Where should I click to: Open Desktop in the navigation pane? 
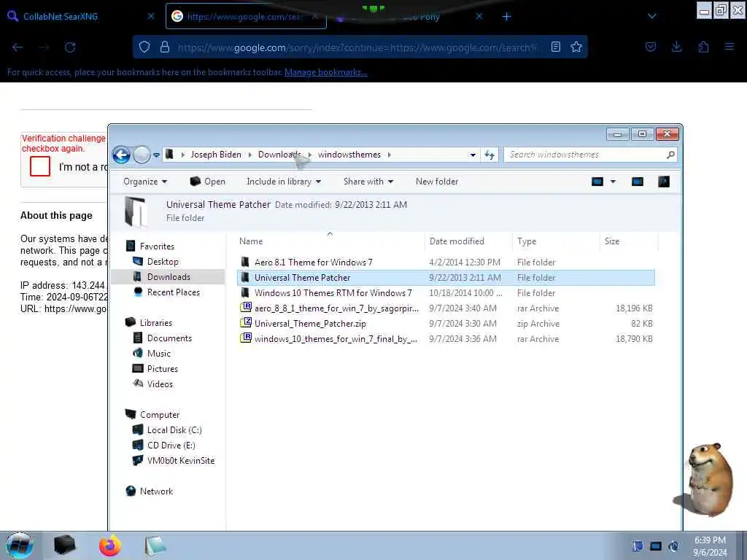coord(163,262)
